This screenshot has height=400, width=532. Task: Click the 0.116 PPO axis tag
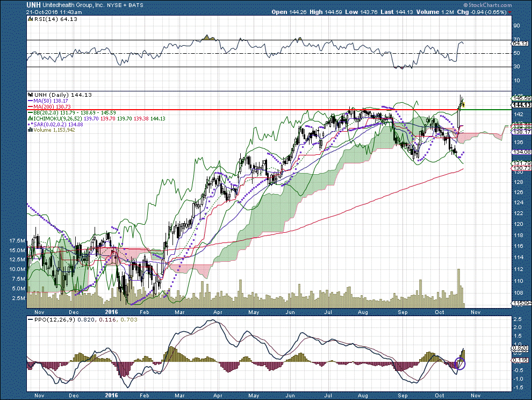pyautogui.click(x=521, y=360)
